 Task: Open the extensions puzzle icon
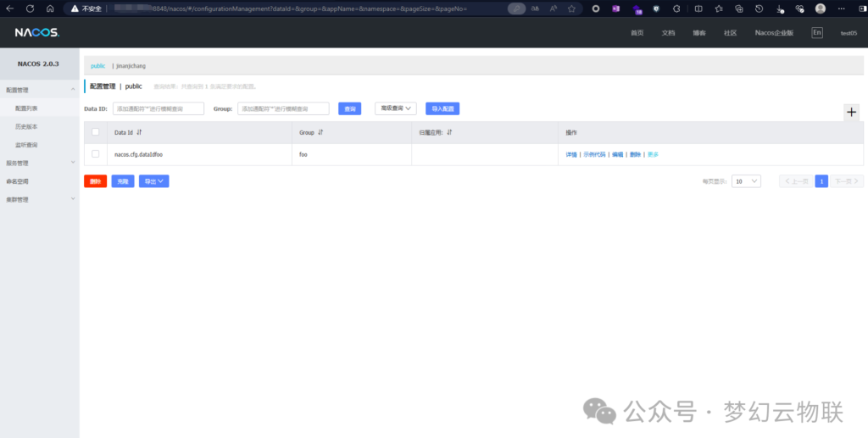click(x=676, y=8)
